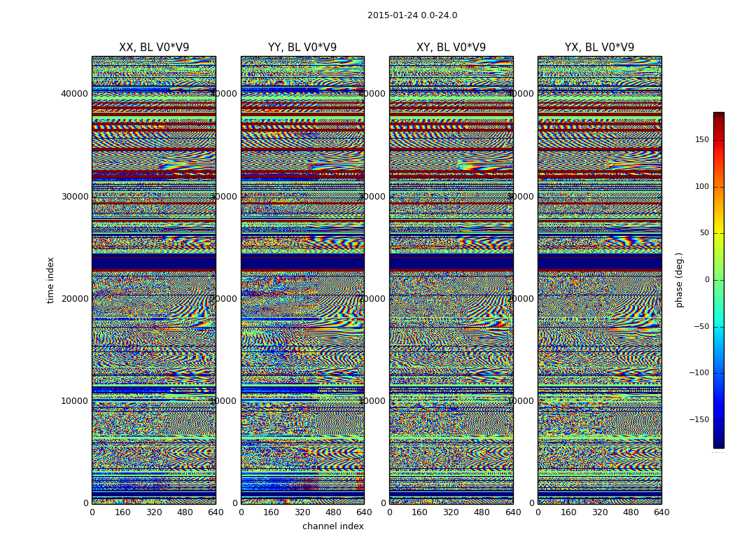Image resolution: width=735 pixels, height=560 pixels.
Task: Click the 20000 time tick left of the XX plot
Action: [74, 298]
